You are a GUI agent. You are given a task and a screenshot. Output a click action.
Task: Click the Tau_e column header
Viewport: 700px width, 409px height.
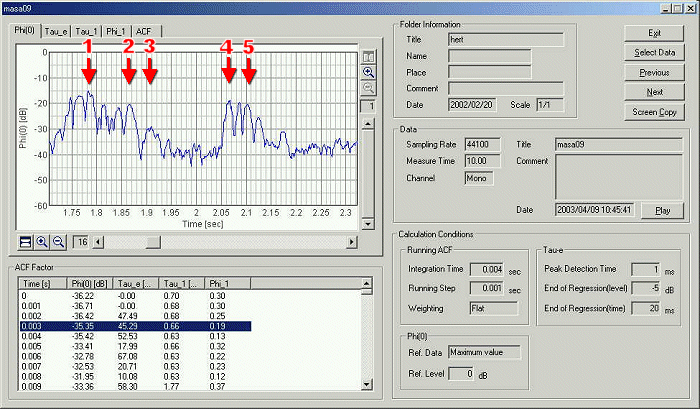click(x=136, y=284)
